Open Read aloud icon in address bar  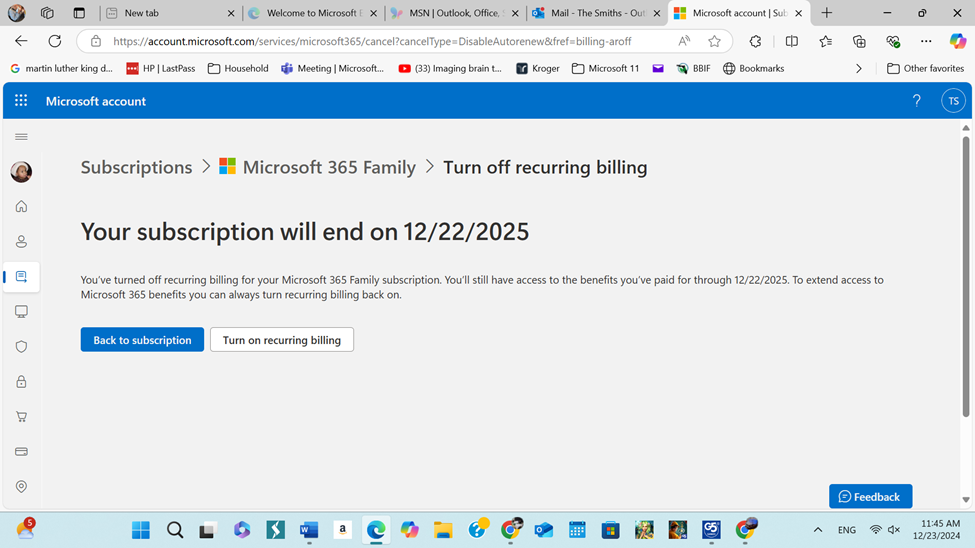[x=684, y=41]
